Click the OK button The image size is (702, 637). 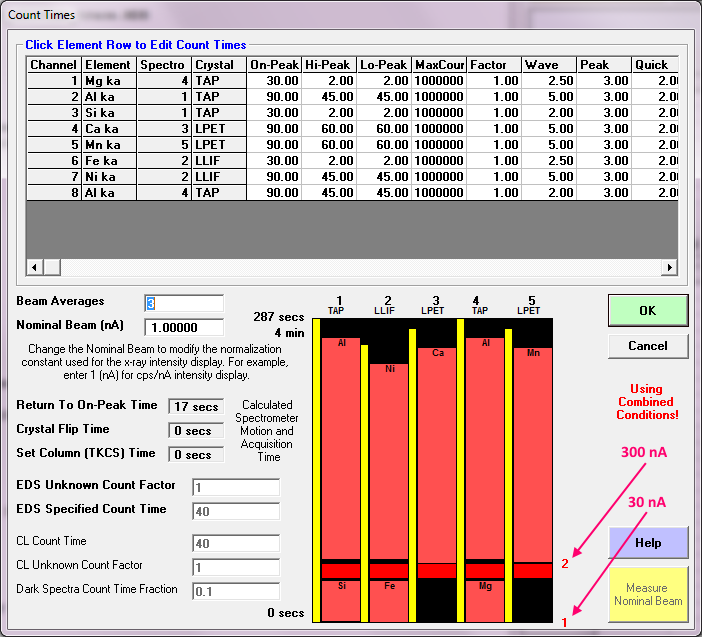pyautogui.click(x=647, y=310)
